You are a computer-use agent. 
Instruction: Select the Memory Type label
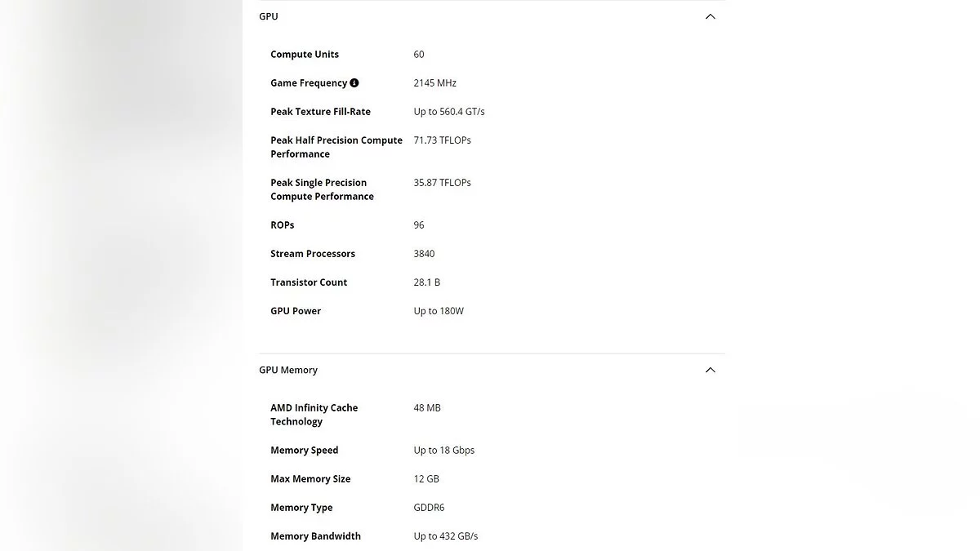(301, 507)
